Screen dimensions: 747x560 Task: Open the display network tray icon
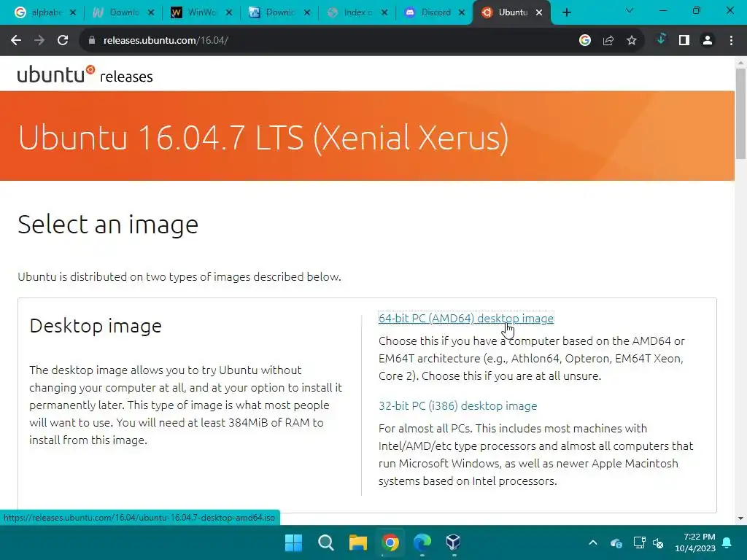pos(639,542)
